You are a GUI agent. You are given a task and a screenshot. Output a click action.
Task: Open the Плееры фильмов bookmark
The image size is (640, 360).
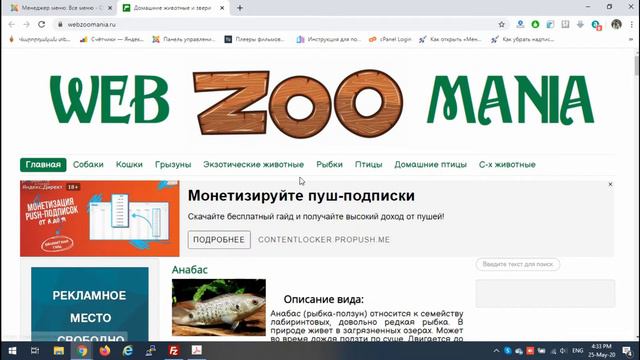click(254, 40)
